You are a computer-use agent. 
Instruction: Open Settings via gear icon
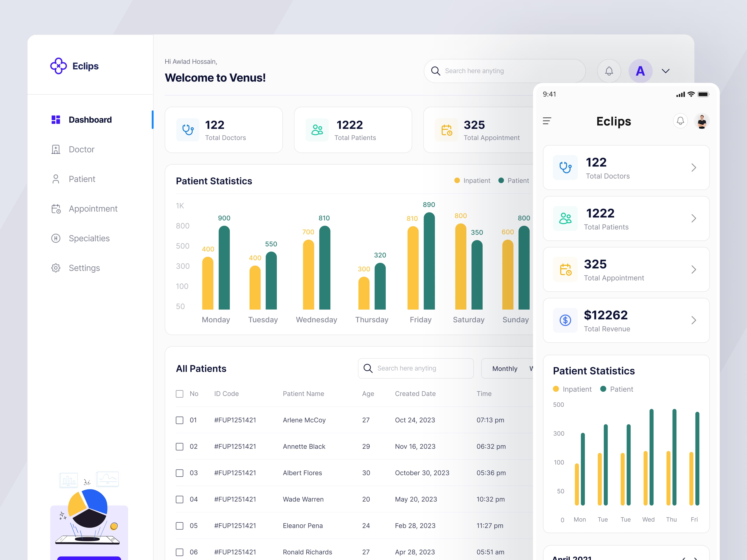point(56,268)
